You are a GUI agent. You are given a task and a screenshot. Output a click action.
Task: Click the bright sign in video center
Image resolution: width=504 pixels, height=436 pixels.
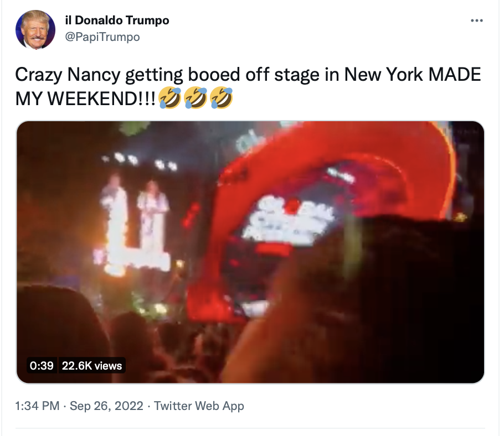[287, 219]
